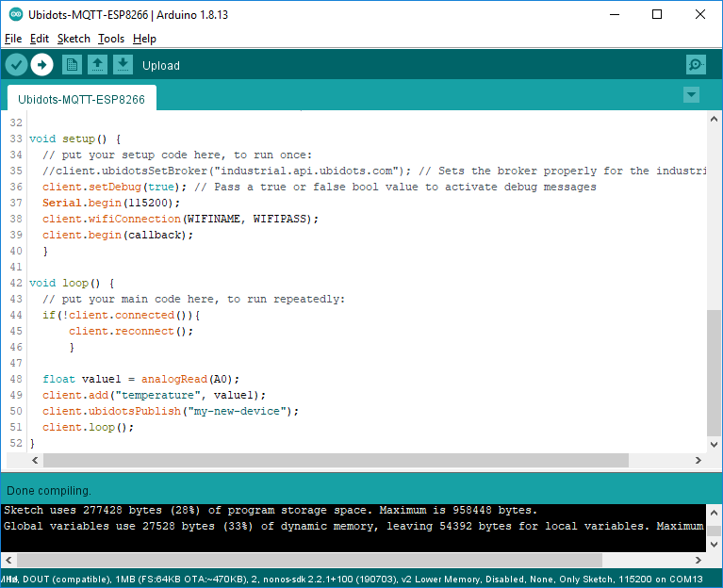
Task: Click 'put your main code here' comment
Action: pos(193,299)
